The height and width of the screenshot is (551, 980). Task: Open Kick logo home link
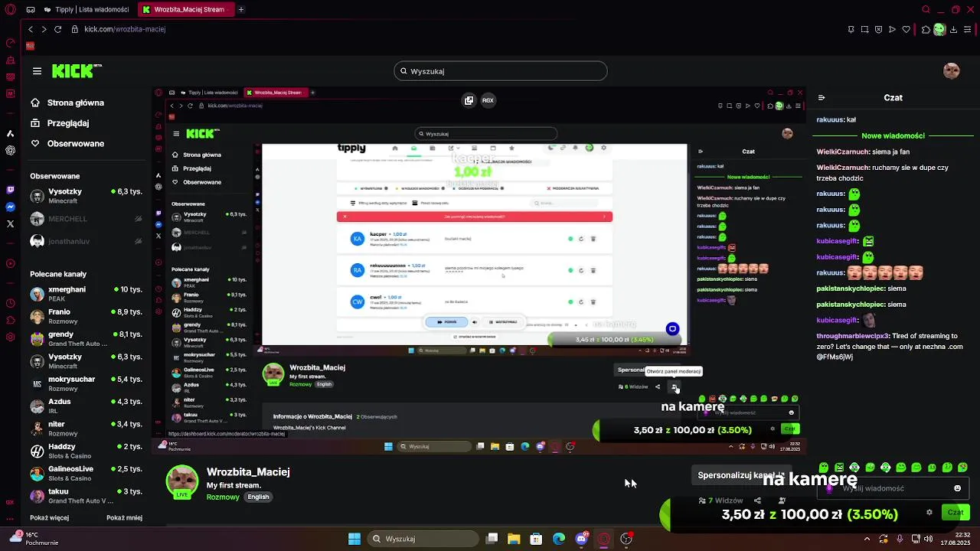pos(77,71)
